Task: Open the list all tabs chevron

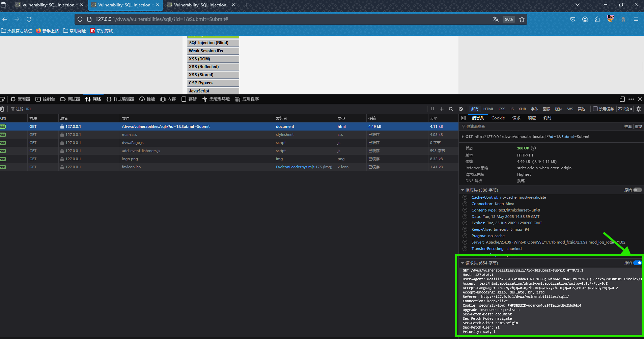Action: point(578,5)
